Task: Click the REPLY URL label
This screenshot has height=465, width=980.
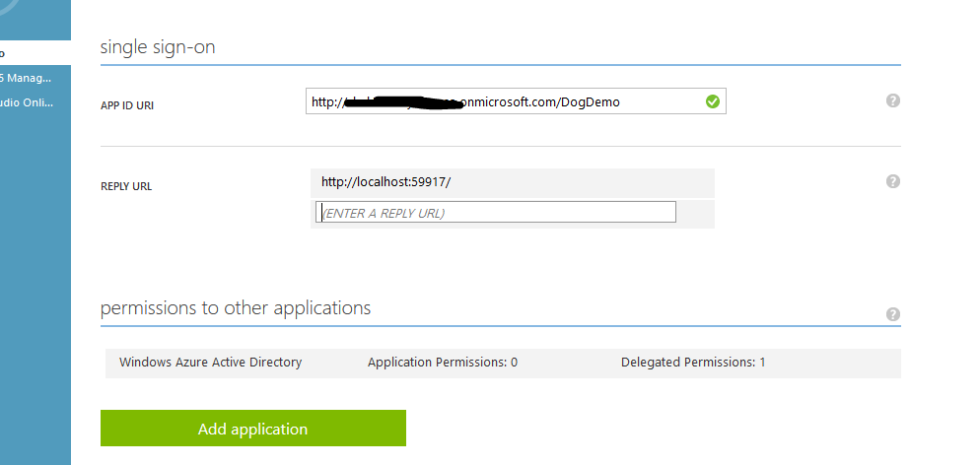Action: point(126,186)
